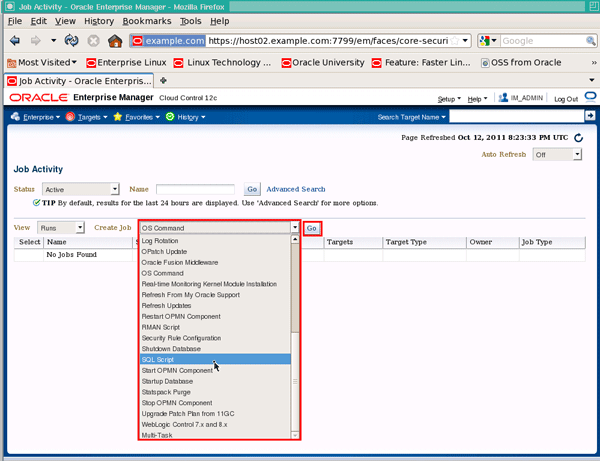The width and height of the screenshot is (600, 461).
Task: Click the Google search magnifier icon
Action: pos(590,41)
